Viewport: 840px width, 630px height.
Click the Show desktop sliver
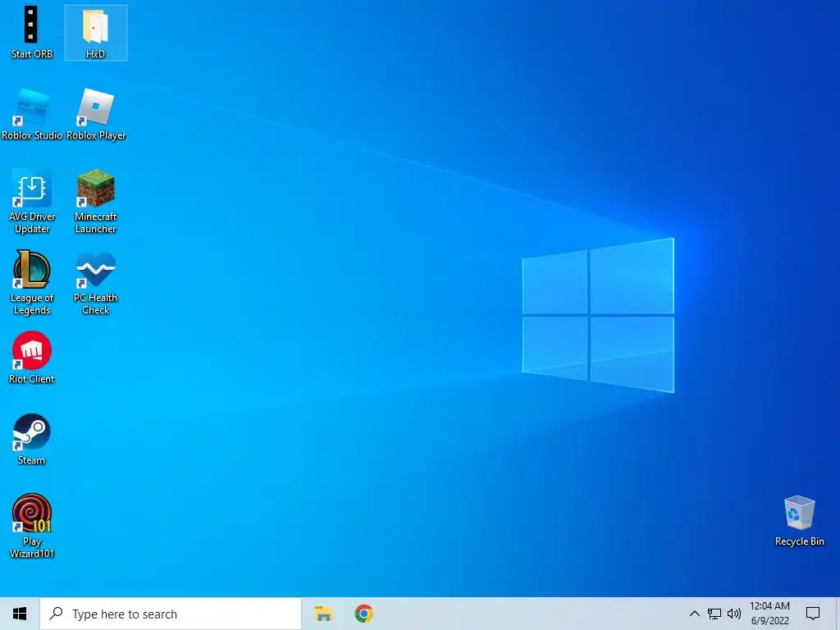(838, 614)
